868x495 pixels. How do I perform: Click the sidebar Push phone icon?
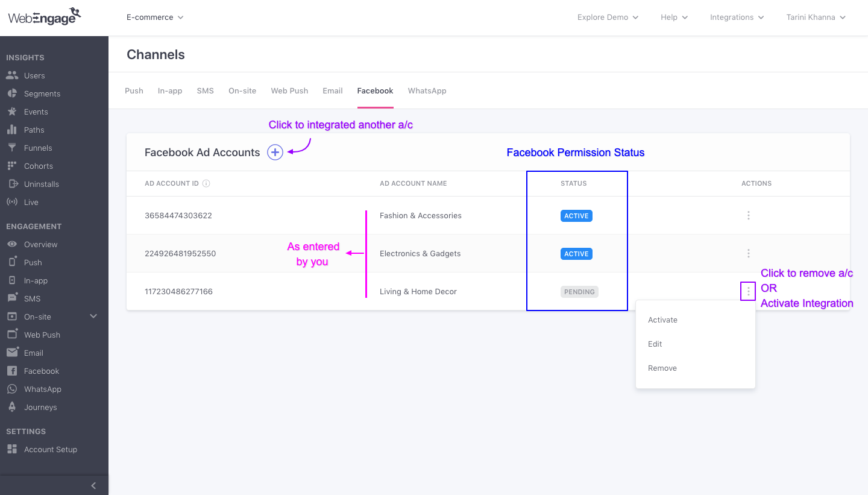(x=12, y=262)
